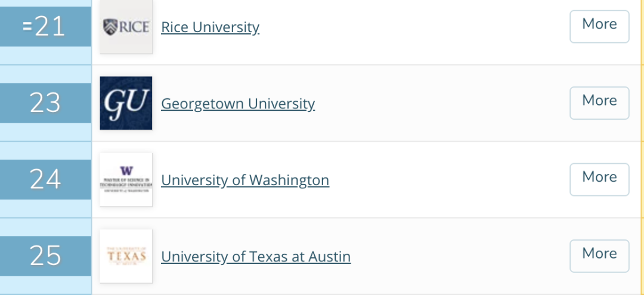Image resolution: width=644 pixels, height=296 pixels.
Task: Select the rank 23 badge
Action: [x=45, y=103]
